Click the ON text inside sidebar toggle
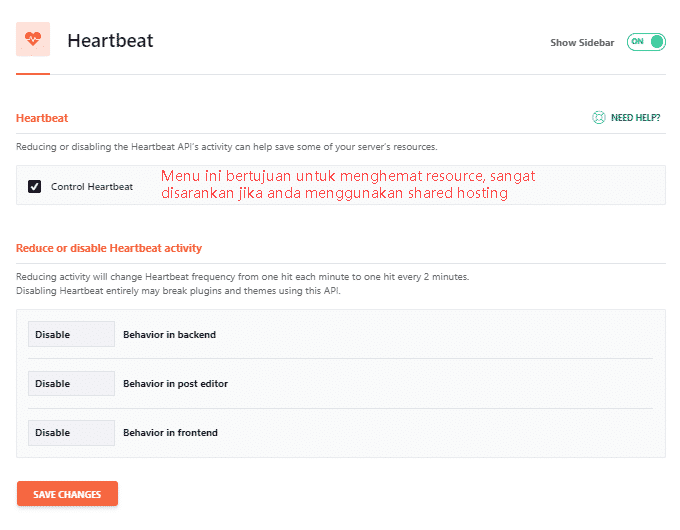This screenshot has height=530, width=680. [638, 42]
